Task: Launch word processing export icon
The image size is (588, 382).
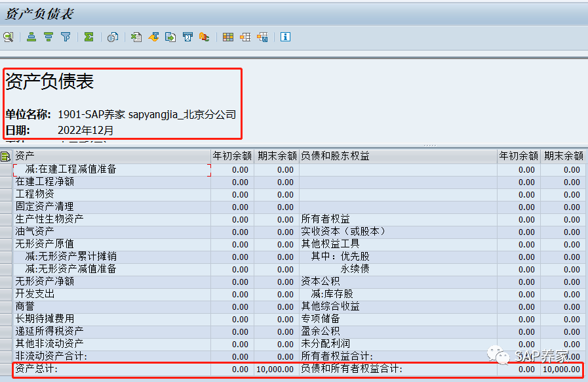Action: tap(153, 37)
